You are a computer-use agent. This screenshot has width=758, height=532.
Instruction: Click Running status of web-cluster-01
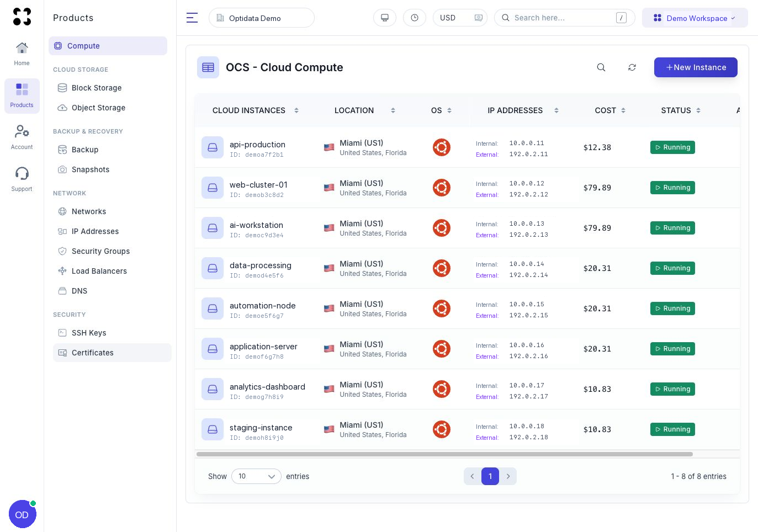click(x=672, y=188)
